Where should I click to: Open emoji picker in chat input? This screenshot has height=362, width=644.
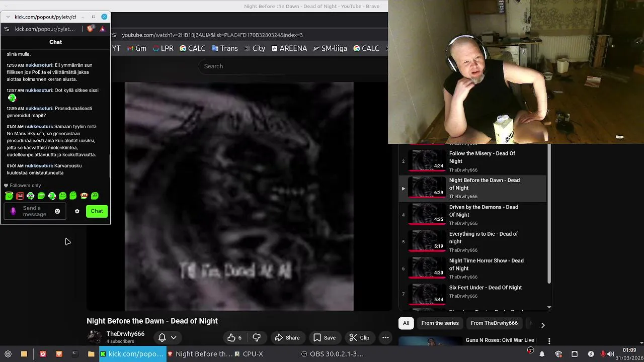(x=57, y=211)
